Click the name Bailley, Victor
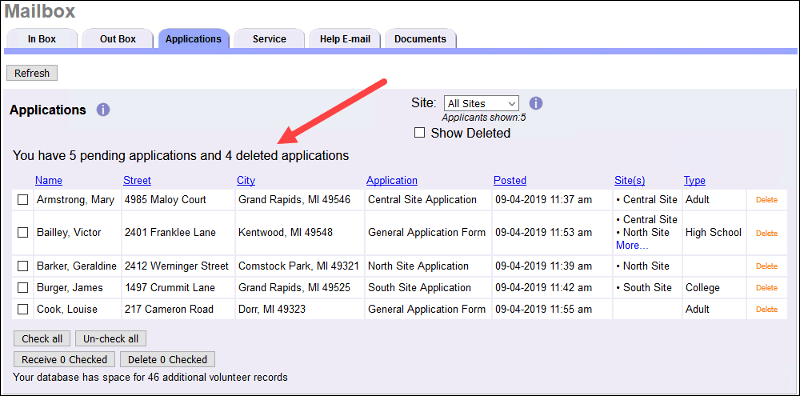This screenshot has height=396, width=800. (x=69, y=232)
